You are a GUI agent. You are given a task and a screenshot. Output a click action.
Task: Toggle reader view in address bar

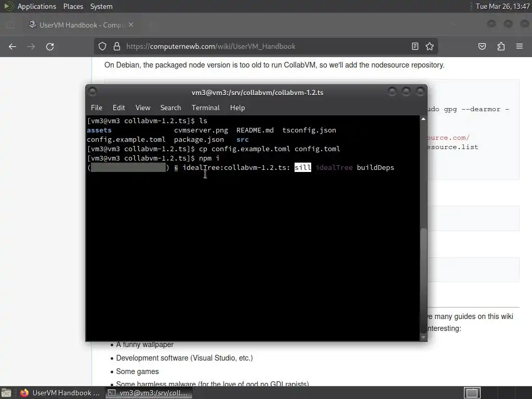point(415,46)
